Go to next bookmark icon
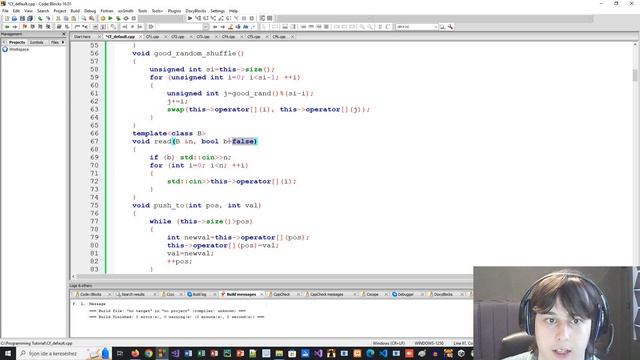Viewport: 640px width, 360px height. pos(40,27)
